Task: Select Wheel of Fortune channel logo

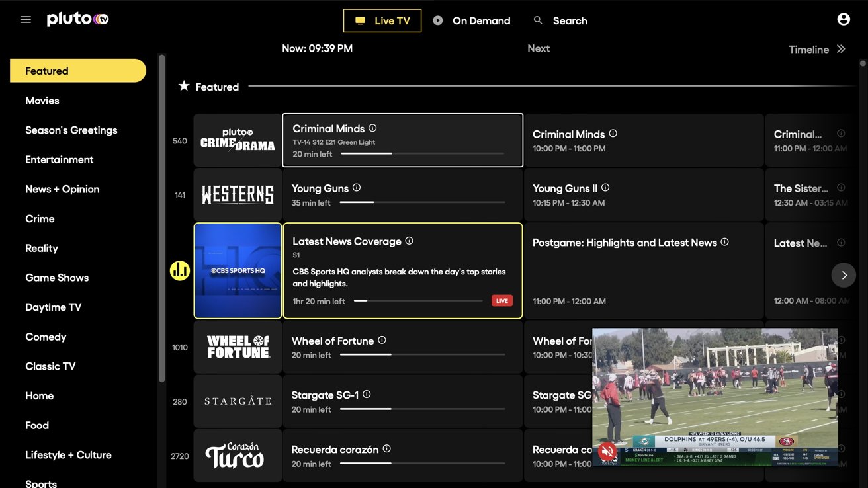Action: (238, 346)
